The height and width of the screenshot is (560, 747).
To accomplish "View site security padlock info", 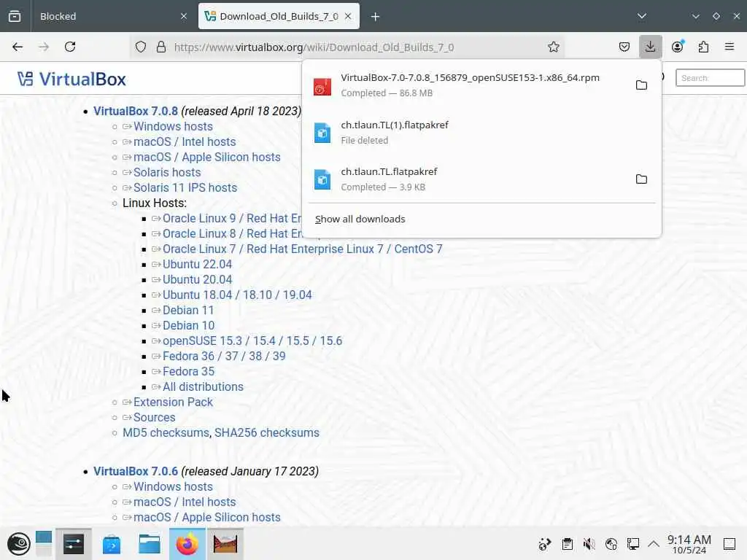I will click(161, 47).
